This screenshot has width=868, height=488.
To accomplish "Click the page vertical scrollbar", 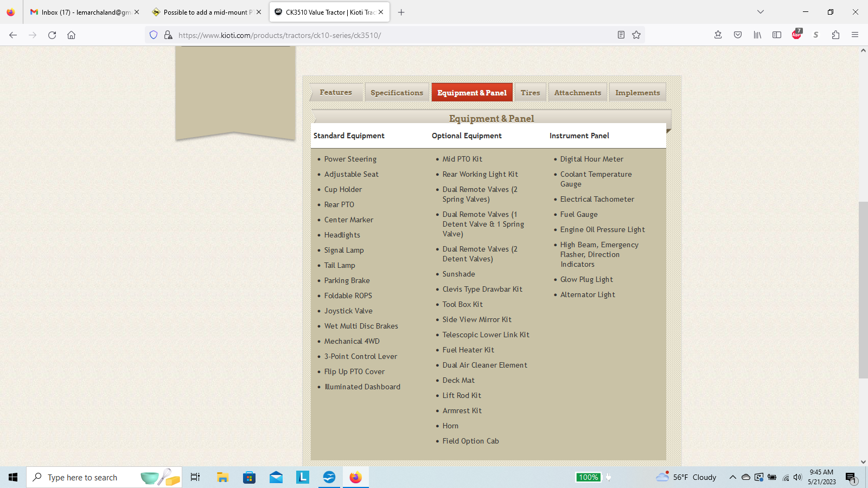I will click(863, 290).
